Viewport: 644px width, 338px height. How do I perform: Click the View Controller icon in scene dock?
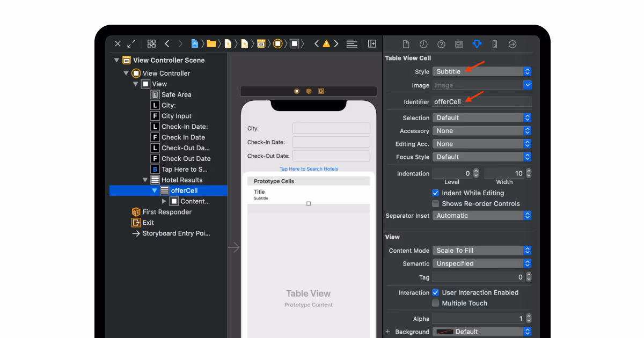click(x=297, y=91)
